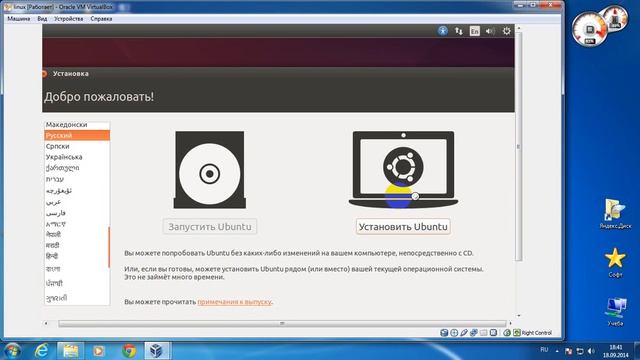Open the Устройства menu

coord(69,19)
